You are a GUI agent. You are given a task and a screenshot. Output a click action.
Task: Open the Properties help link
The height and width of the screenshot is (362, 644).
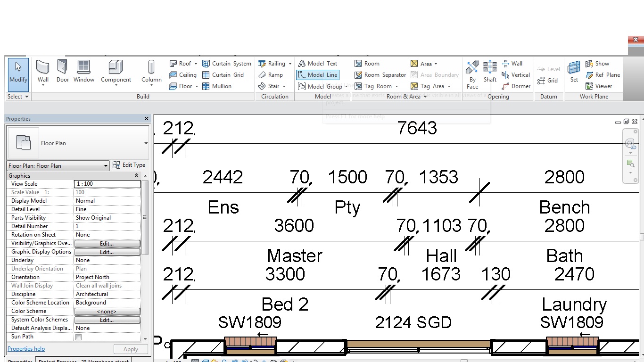(26, 349)
